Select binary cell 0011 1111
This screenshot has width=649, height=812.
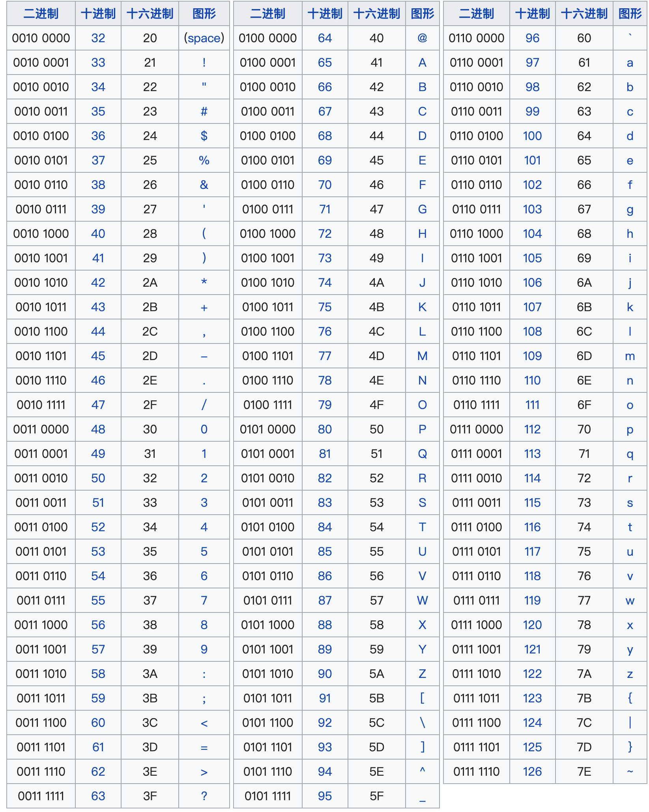pyautogui.click(x=41, y=796)
